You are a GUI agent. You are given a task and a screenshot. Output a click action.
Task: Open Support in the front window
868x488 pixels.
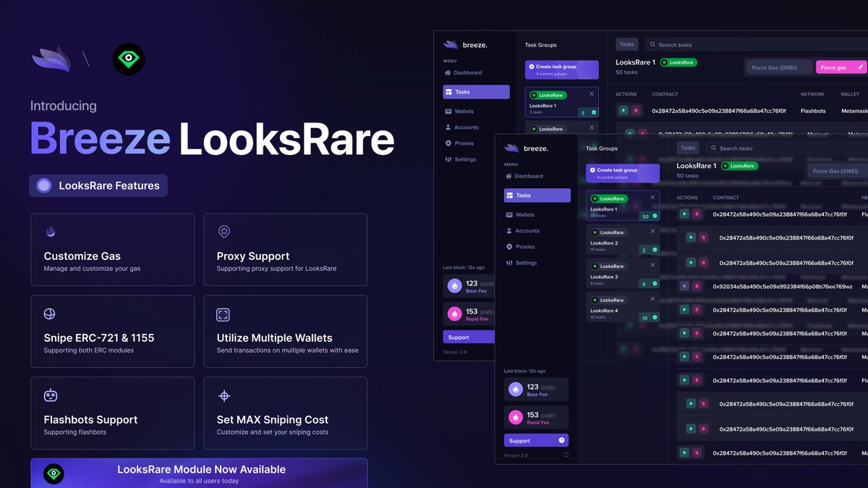tap(536, 440)
